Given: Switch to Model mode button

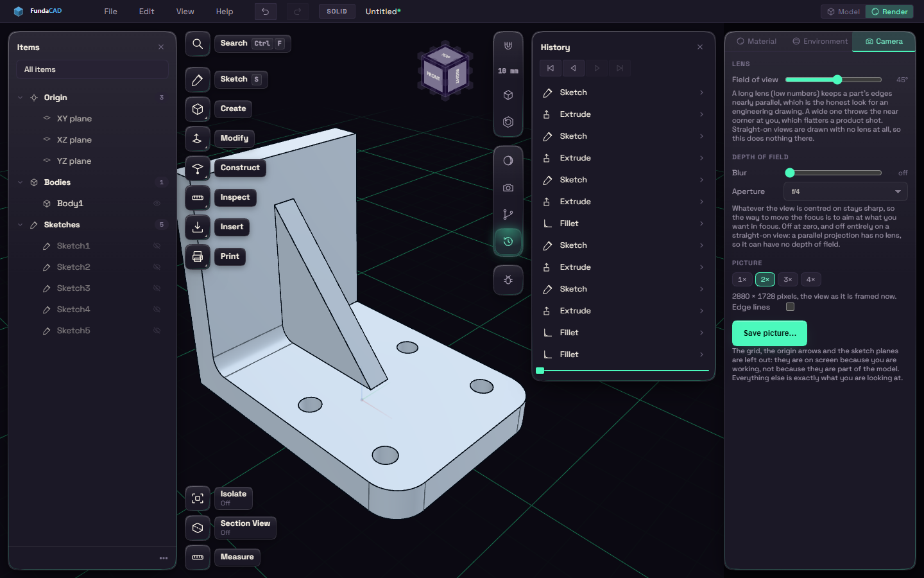Looking at the screenshot, I should pyautogui.click(x=843, y=12).
